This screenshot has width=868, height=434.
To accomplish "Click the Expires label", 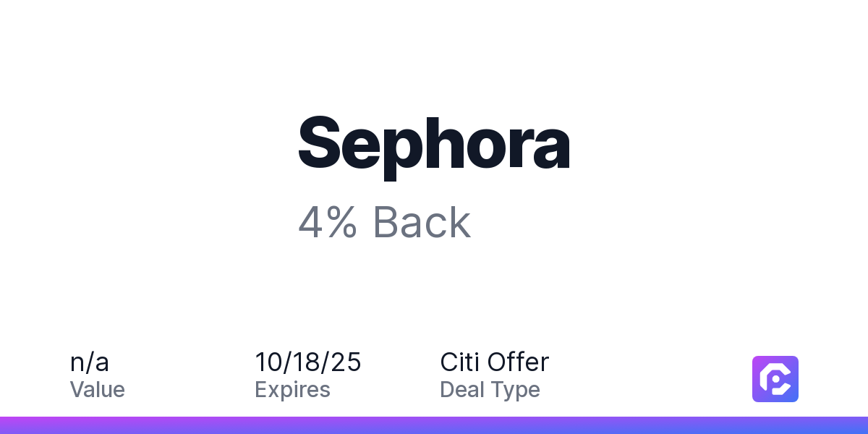I will click(x=292, y=391).
